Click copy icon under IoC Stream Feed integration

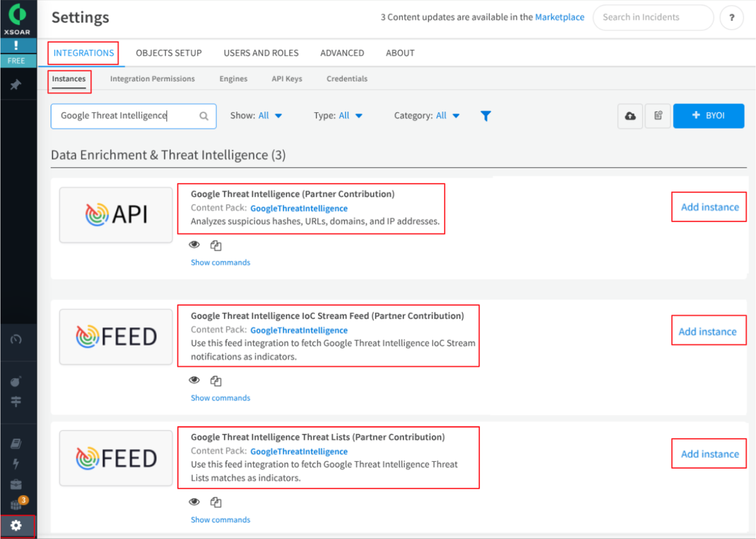216,381
